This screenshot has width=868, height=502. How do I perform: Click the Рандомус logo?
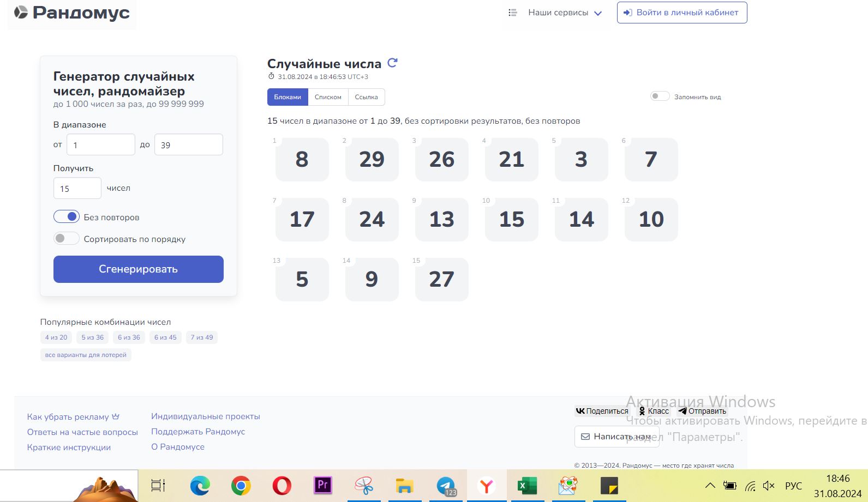[72, 13]
